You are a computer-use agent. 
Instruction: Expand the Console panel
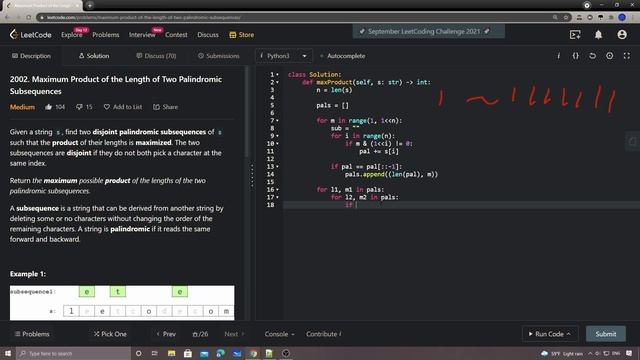point(280,334)
